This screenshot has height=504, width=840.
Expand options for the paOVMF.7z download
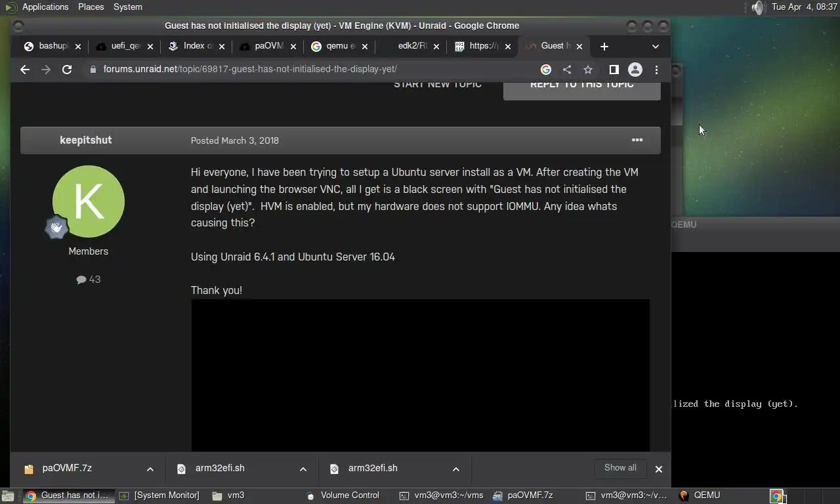pos(150,469)
